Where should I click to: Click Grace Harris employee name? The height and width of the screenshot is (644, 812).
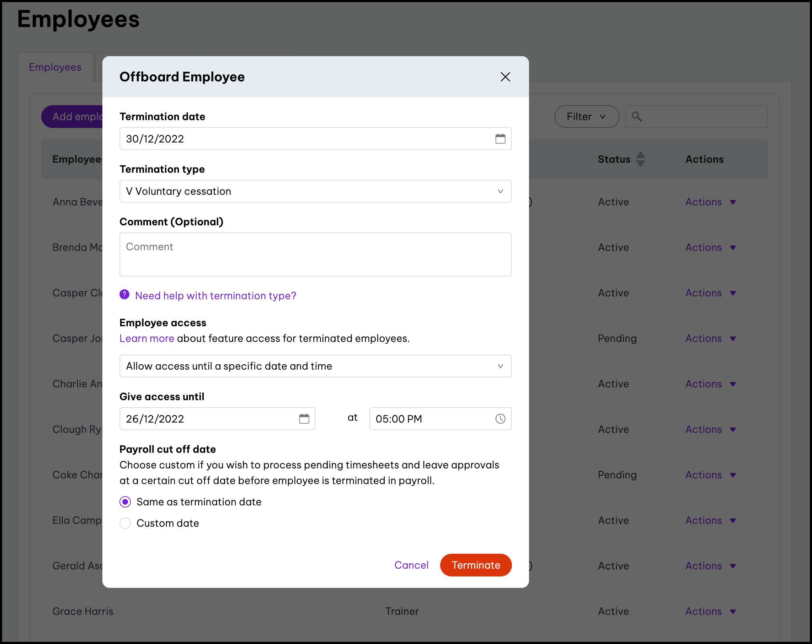pos(83,611)
